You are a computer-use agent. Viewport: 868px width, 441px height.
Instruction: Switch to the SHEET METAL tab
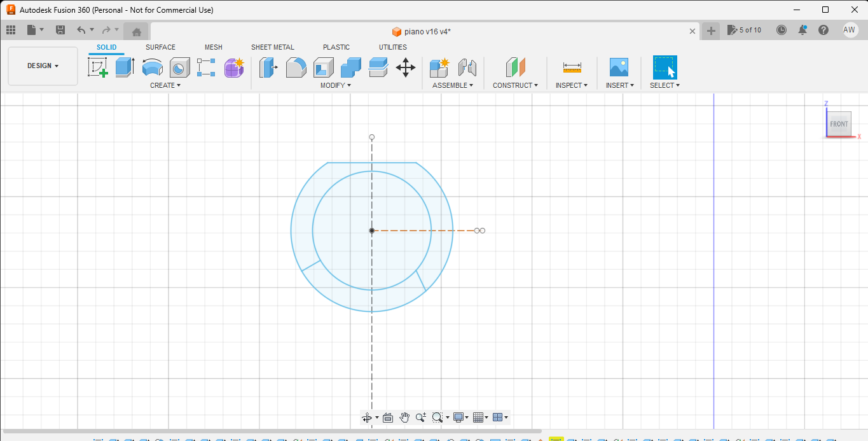tap(273, 47)
